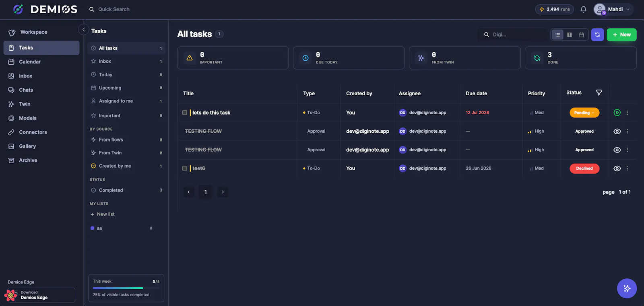Filter by Completed status
Image resolution: width=644 pixels, height=306 pixels.
coord(126,190)
